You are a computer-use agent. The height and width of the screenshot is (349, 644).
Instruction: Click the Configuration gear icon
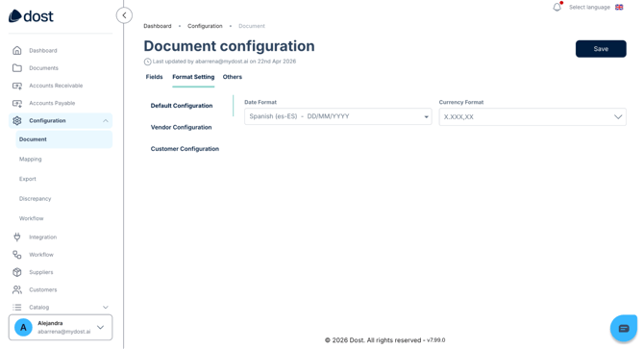pos(17,121)
